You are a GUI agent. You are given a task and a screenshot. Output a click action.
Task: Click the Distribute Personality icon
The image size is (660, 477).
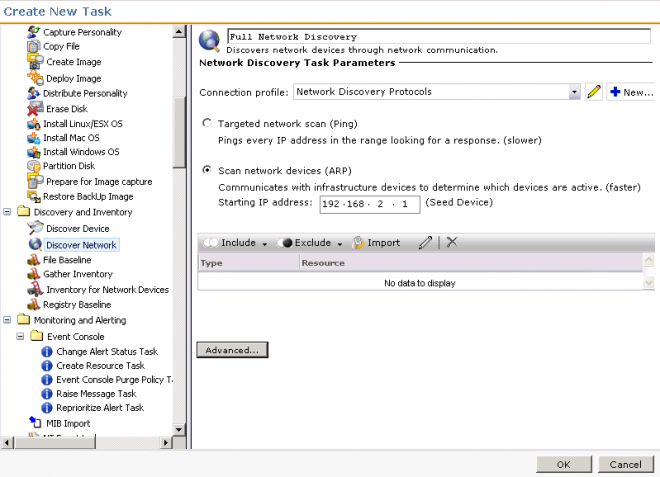pos(34,93)
